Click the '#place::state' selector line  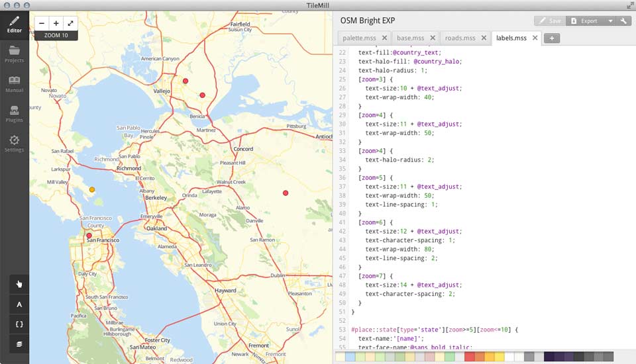[435, 330]
